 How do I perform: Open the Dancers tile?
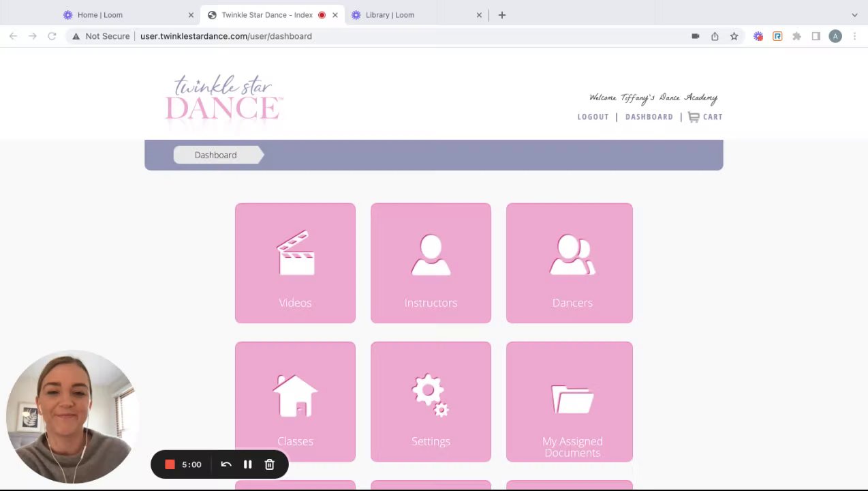[x=570, y=263]
